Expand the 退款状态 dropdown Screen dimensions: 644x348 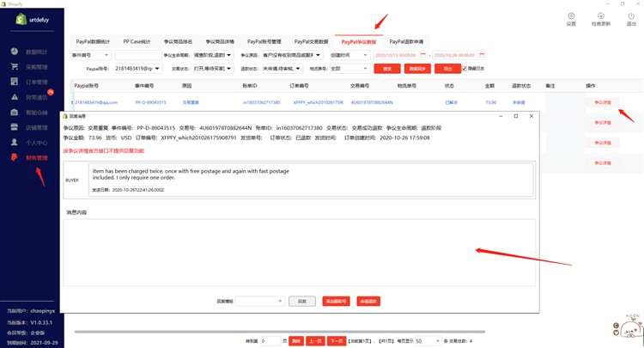pos(298,69)
